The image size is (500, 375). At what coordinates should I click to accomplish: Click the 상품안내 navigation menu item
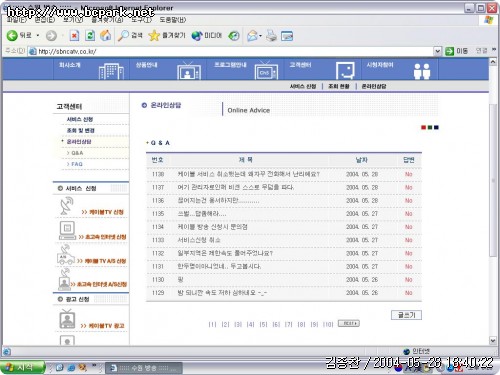(146, 65)
